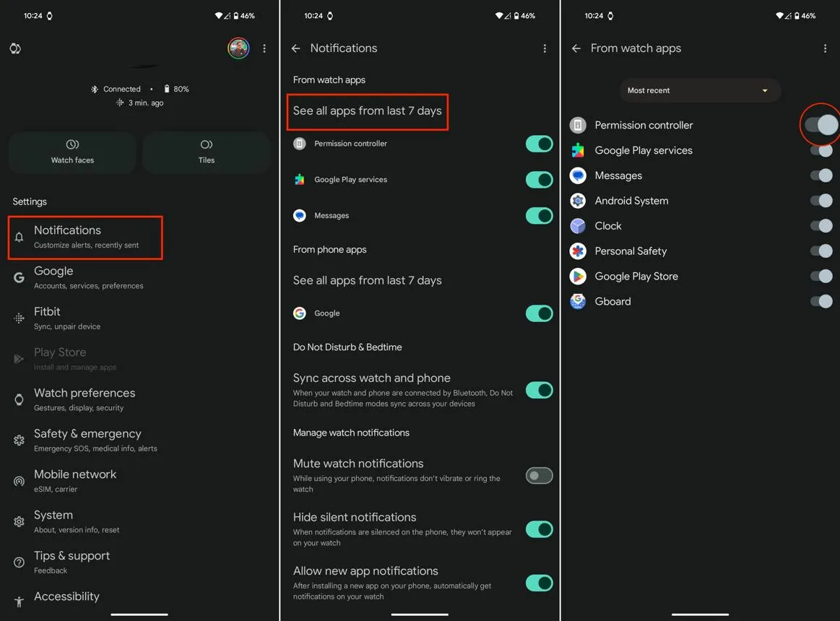Tap the System gear icon
Image resolution: width=840 pixels, height=621 pixels.
20,521
